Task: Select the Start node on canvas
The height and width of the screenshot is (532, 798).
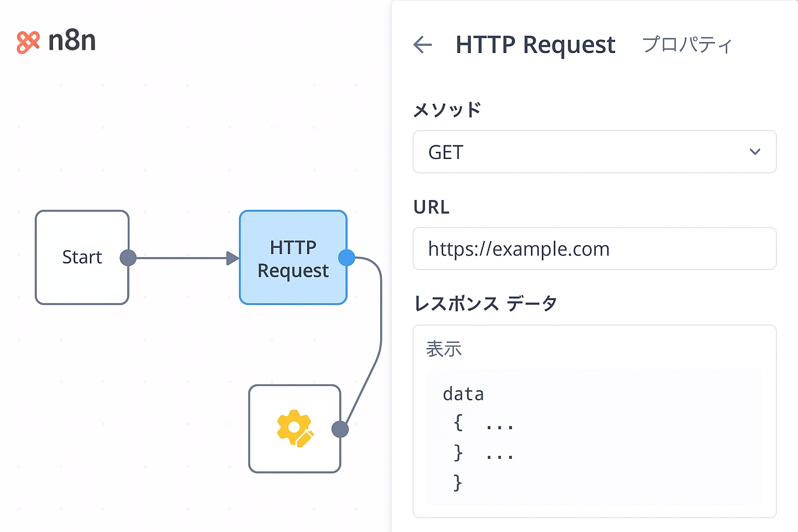Action: (x=82, y=257)
